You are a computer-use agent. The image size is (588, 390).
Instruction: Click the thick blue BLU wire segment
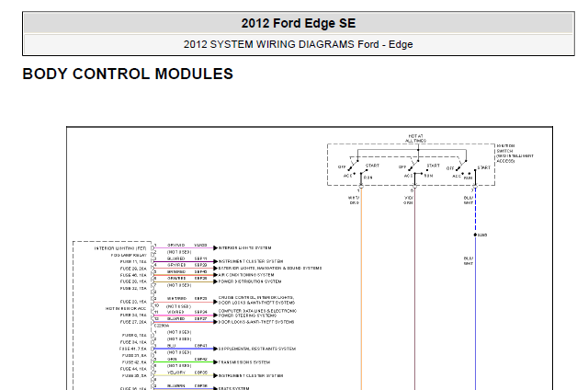[x=184, y=349]
